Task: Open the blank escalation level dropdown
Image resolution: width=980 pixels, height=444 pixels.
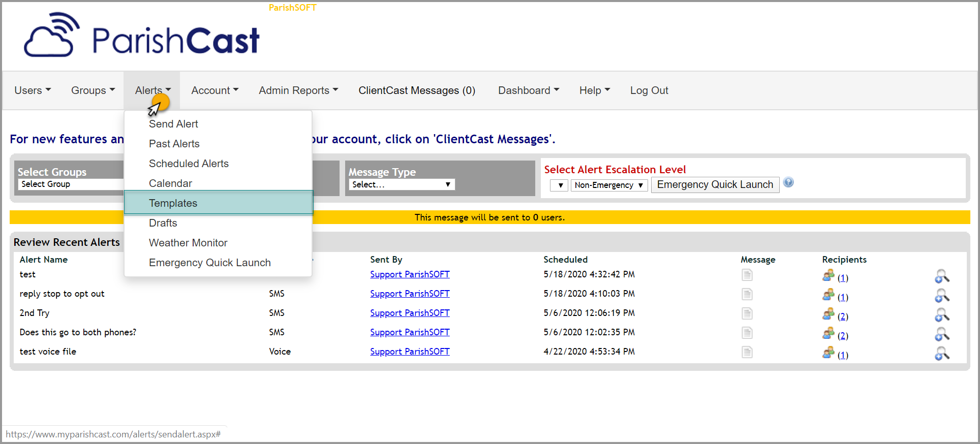Action: click(559, 185)
